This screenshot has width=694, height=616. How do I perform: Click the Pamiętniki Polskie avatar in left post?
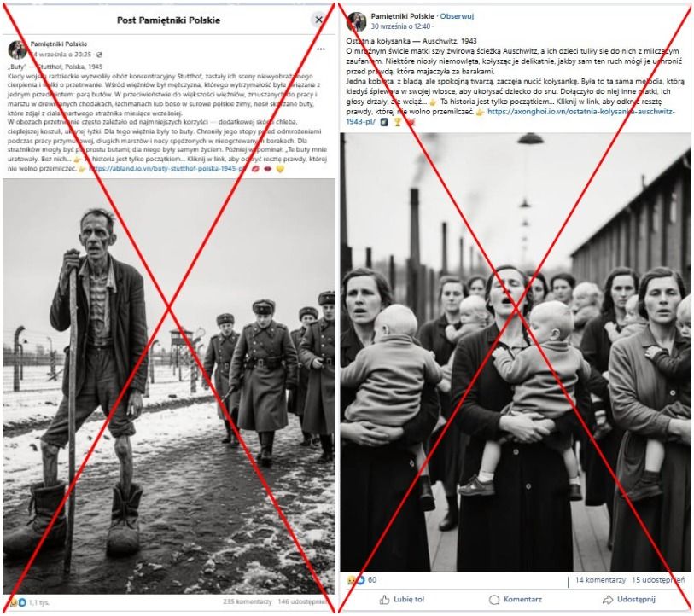click(x=17, y=50)
